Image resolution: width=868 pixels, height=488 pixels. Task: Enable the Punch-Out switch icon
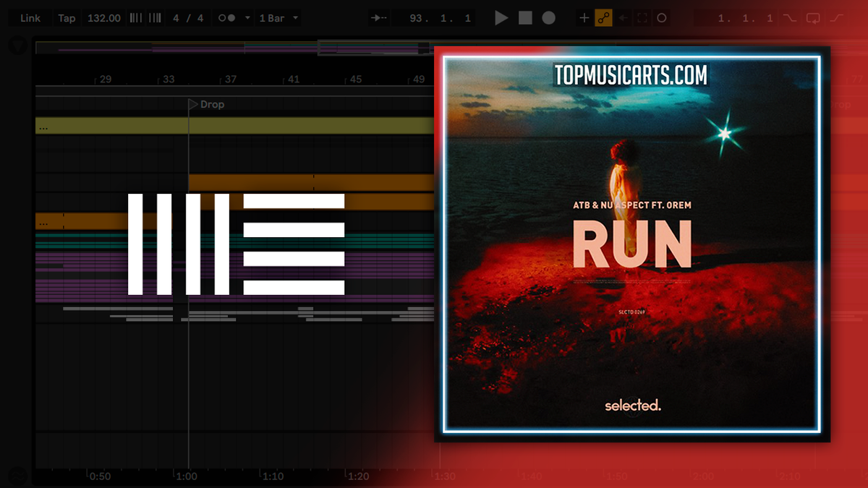835,17
